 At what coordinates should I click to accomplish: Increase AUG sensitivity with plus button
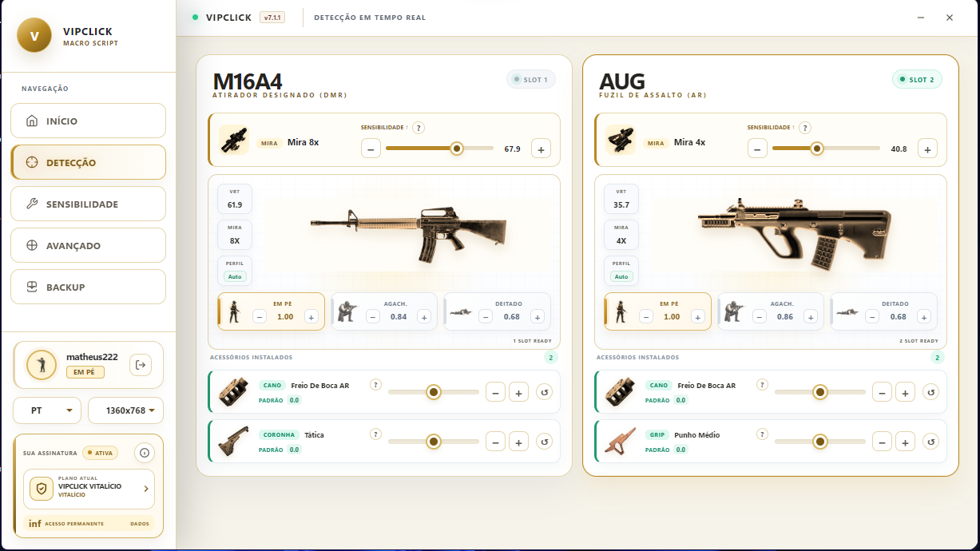click(927, 149)
